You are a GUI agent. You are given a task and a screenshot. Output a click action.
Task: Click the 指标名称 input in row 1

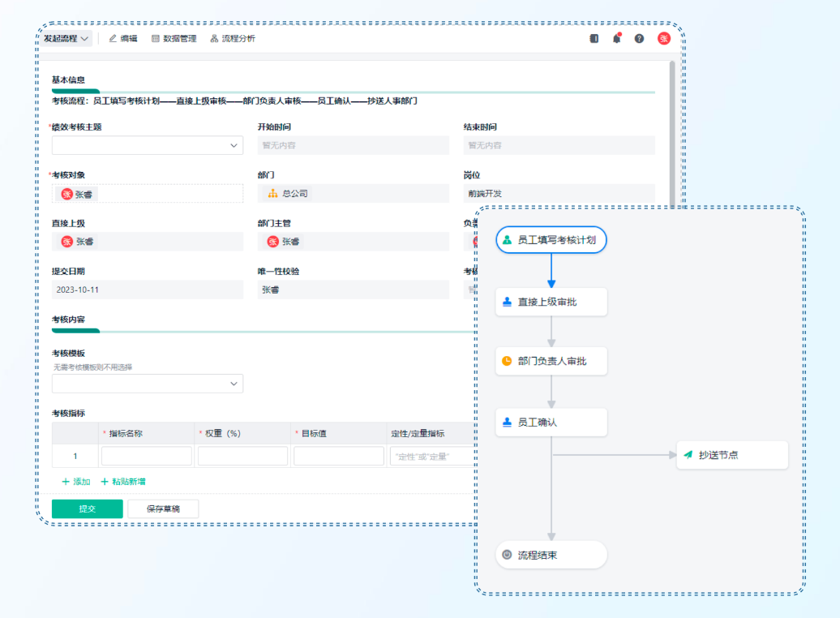pyautogui.click(x=146, y=456)
